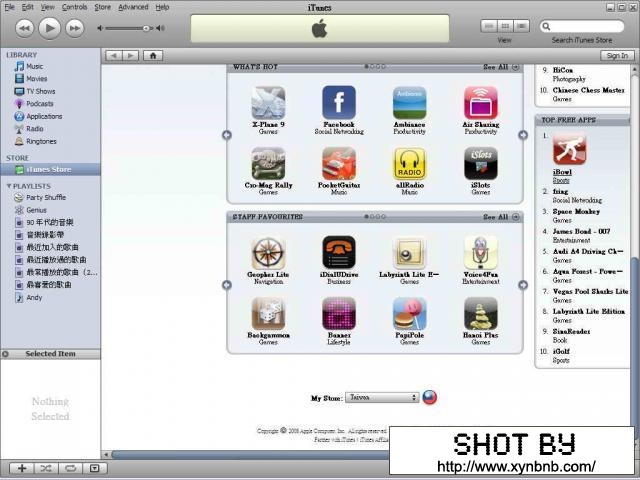640x480 pixels.
Task: Show next Staff Favourites page arrow
Action: tap(523, 285)
